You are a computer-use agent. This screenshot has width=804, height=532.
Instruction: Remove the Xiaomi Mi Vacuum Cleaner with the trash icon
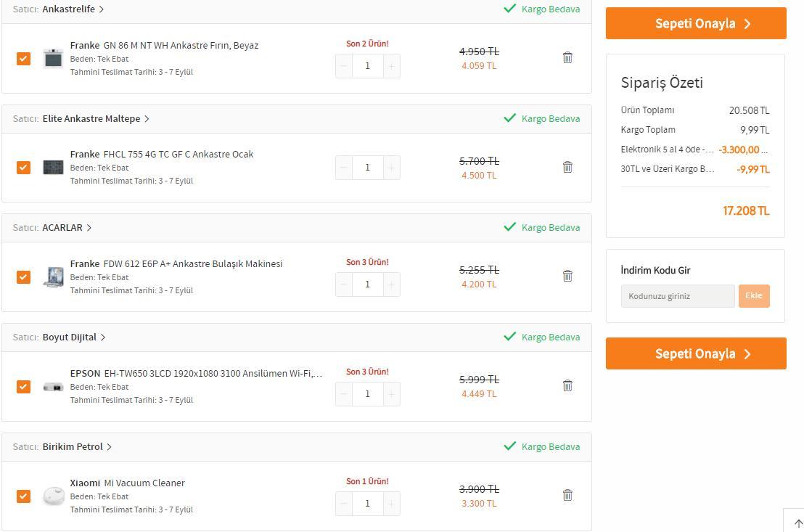pos(567,495)
